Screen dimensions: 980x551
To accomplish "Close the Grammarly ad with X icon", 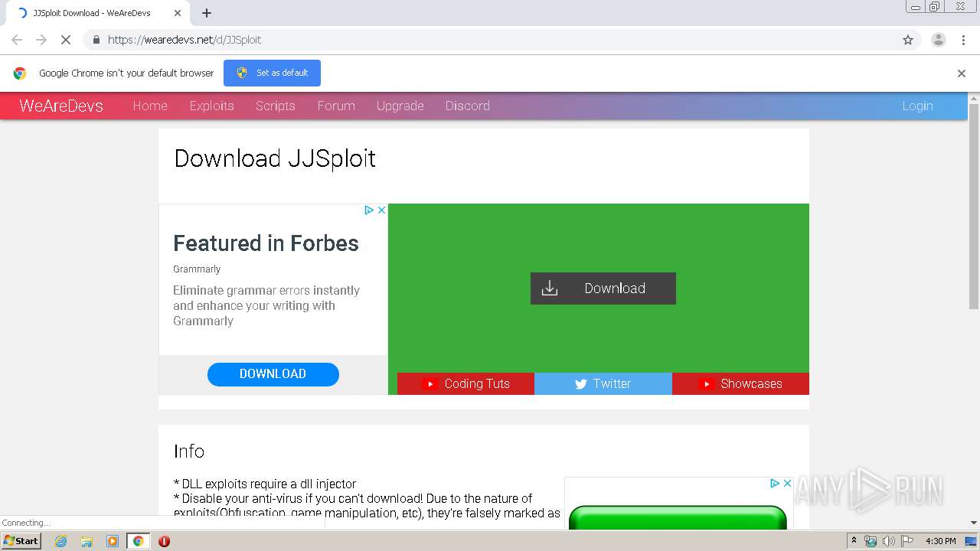I will pos(382,210).
